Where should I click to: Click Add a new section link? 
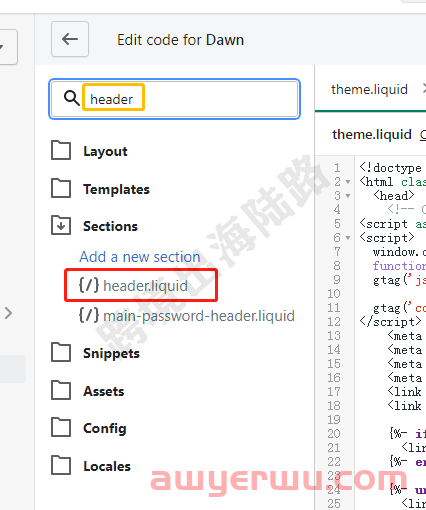click(140, 257)
